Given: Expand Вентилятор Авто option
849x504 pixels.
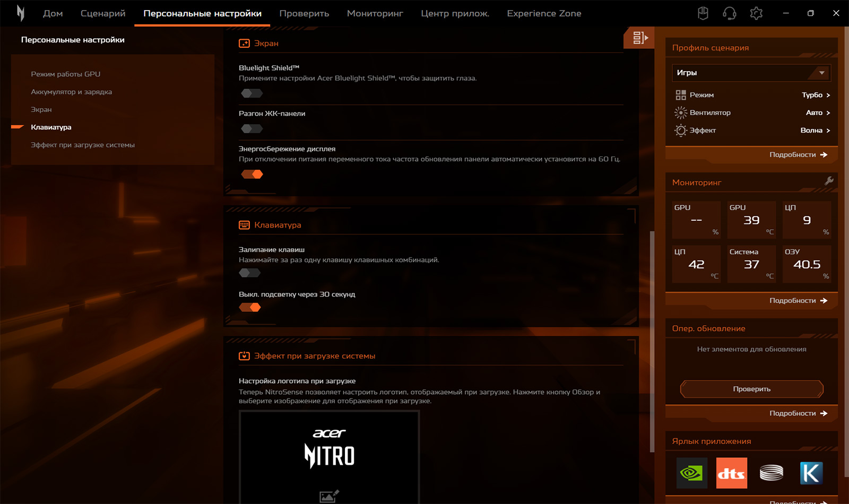Looking at the screenshot, I should [x=818, y=112].
